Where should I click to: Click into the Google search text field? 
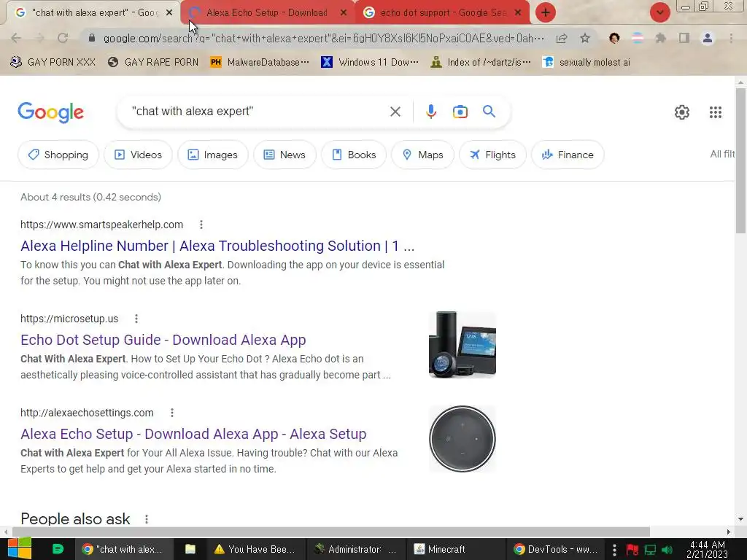click(258, 112)
